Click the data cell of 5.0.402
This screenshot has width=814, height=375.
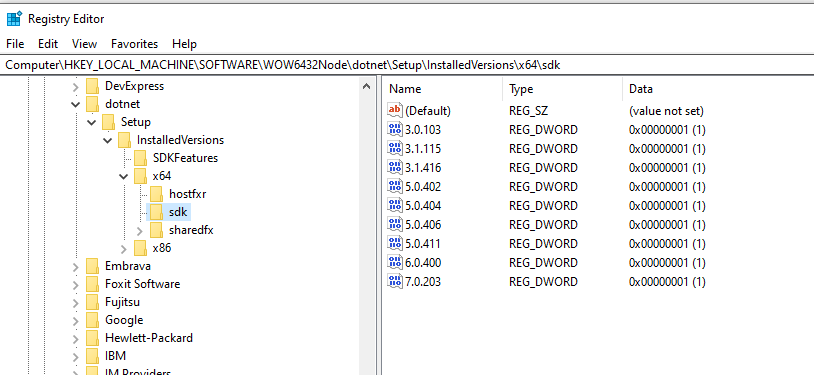click(667, 186)
